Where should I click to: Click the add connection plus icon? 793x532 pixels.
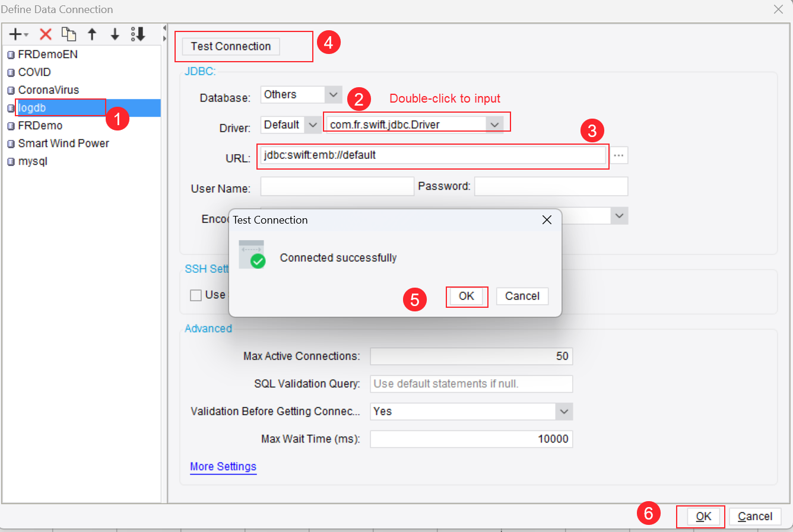[x=18, y=34]
